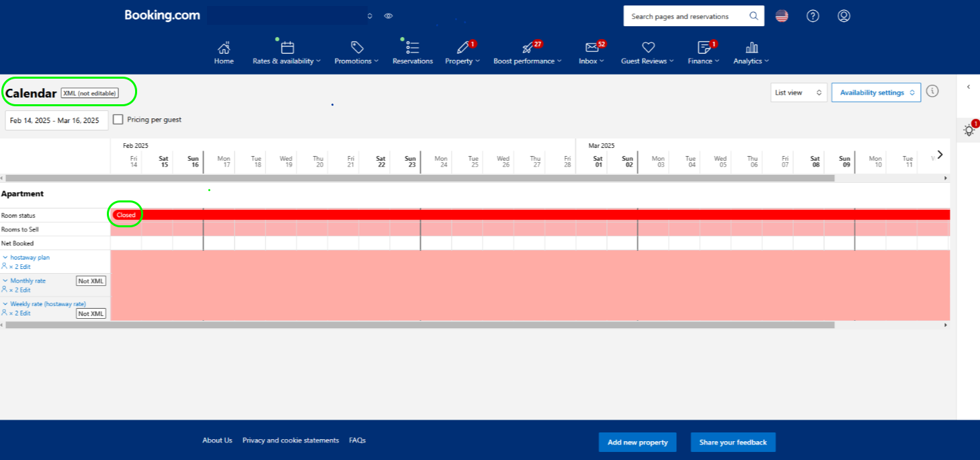The width and height of the screenshot is (980, 460).
Task: Open the language flag selector
Action: [x=782, y=15]
